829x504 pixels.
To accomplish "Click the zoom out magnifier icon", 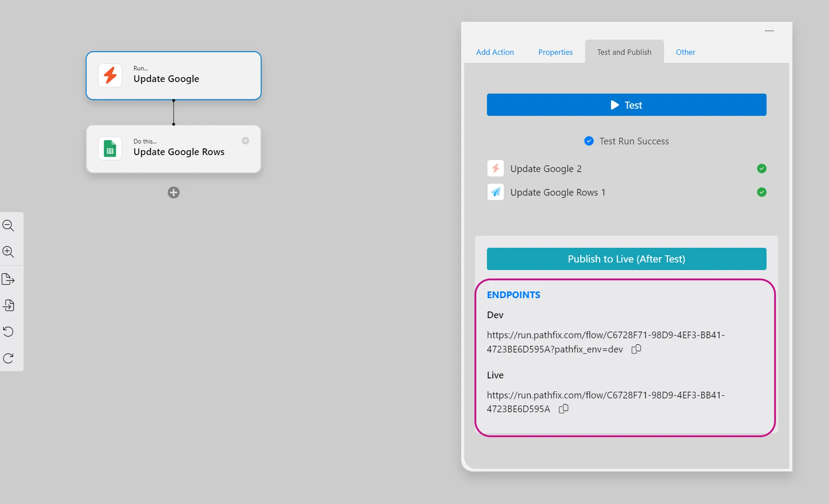I will (x=8, y=225).
